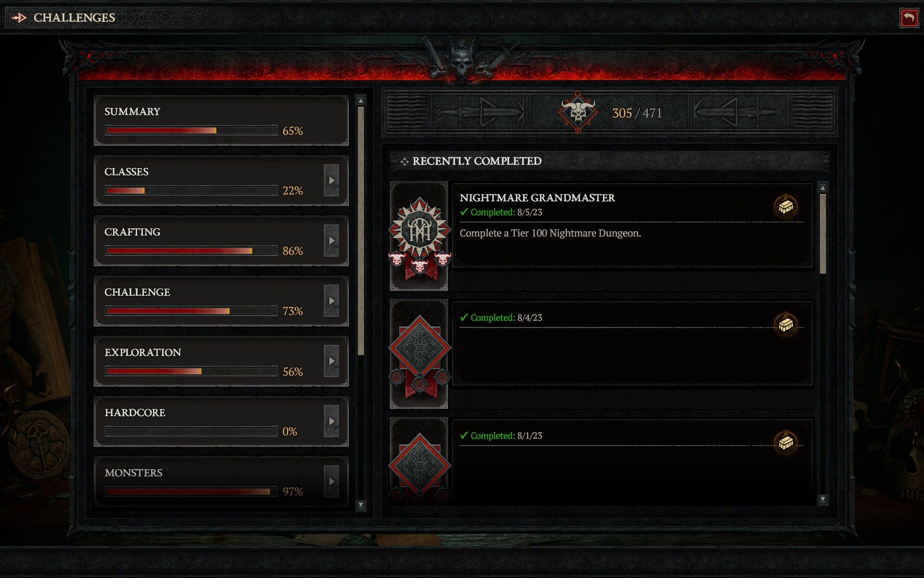Expand the Exploration category arrow
Viewport: 924px width, 578px height.
[332, 361]
